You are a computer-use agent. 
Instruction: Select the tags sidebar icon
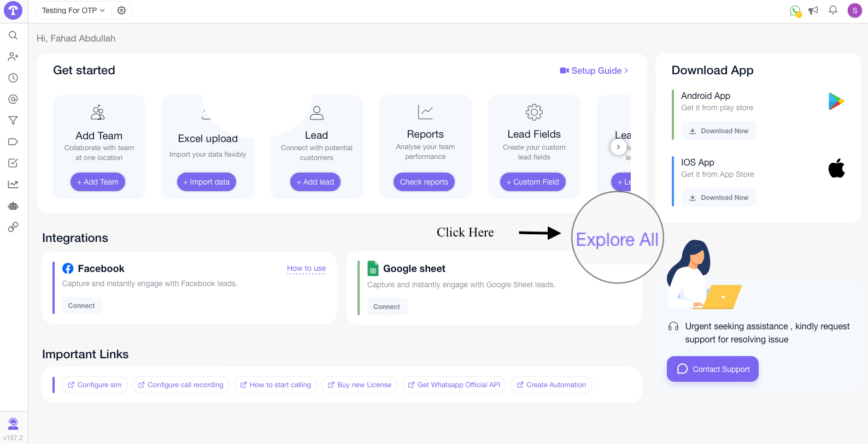[13, 141]
